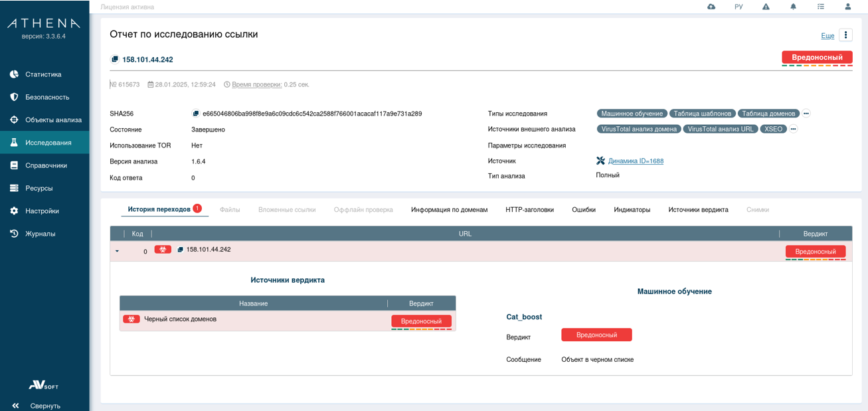Collapse sidebar with Свернуть button
Screen dimensions: 868x411
[x=44, y=406]
